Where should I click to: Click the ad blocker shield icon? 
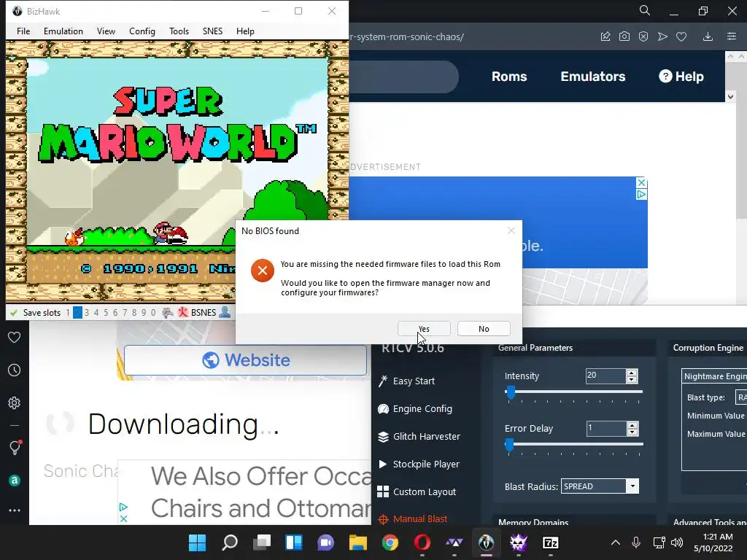click(643, 36)
